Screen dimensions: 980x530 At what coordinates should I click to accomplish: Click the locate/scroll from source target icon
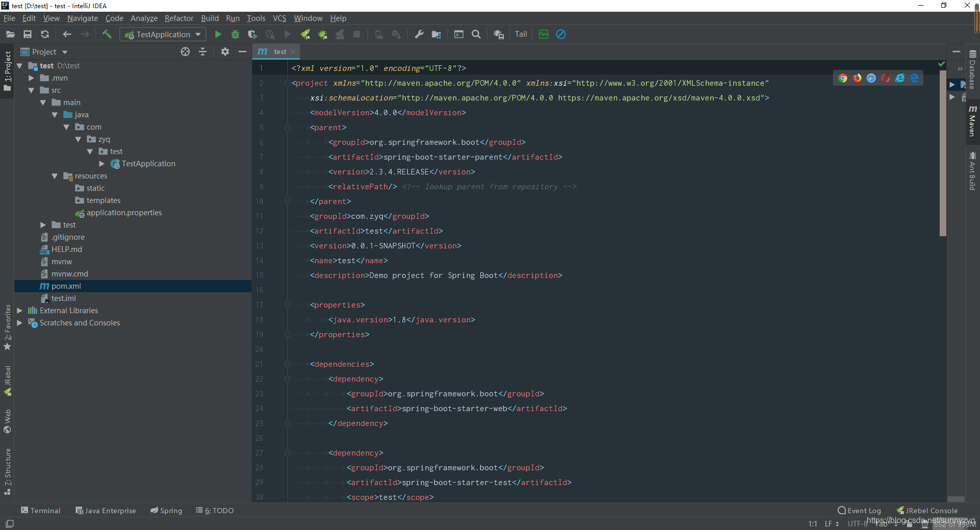tap(185, 52)
